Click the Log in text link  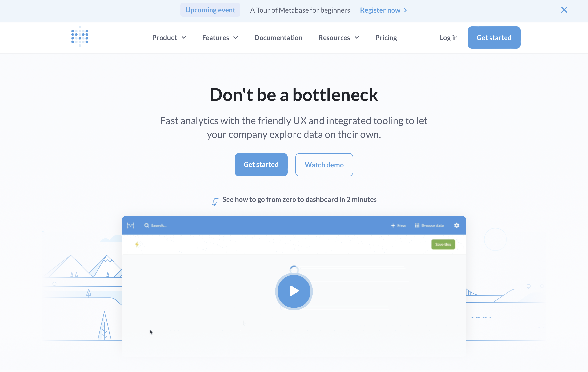pyautogui.click(x=448, y=38)
